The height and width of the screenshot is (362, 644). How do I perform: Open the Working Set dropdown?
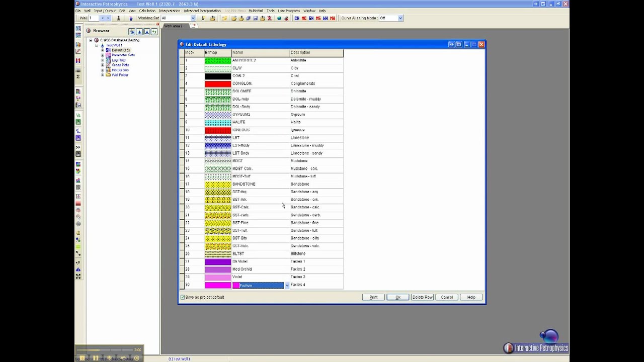pos(193,18)
